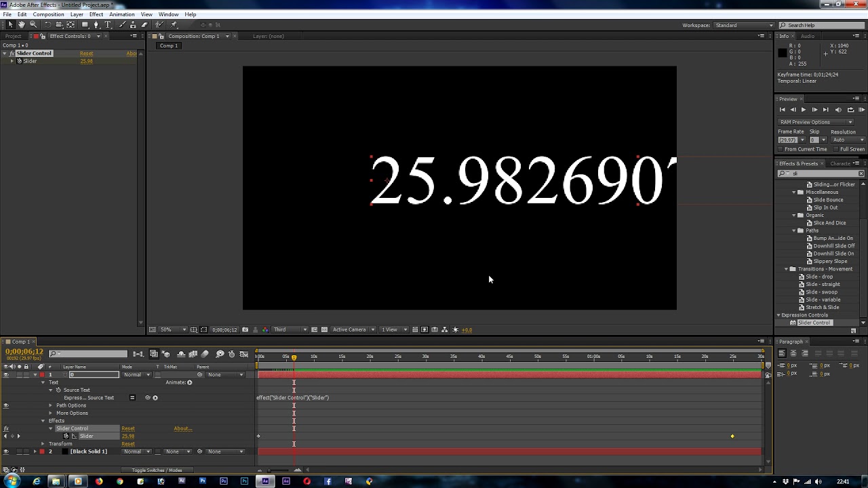This screenshot has width=868, height=488.
Task: Select the Hand tool
Action: pyautogui.click(x=21, y=24)
